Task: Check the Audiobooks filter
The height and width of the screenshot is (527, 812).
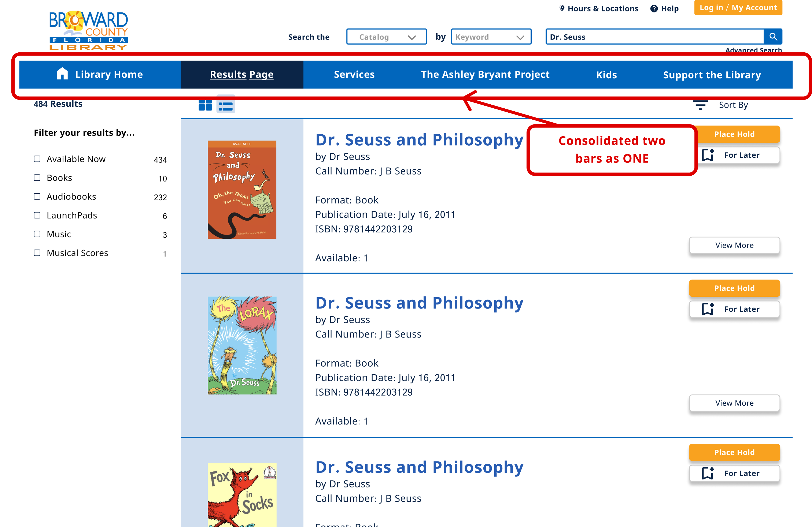Action: pos(37,196)
